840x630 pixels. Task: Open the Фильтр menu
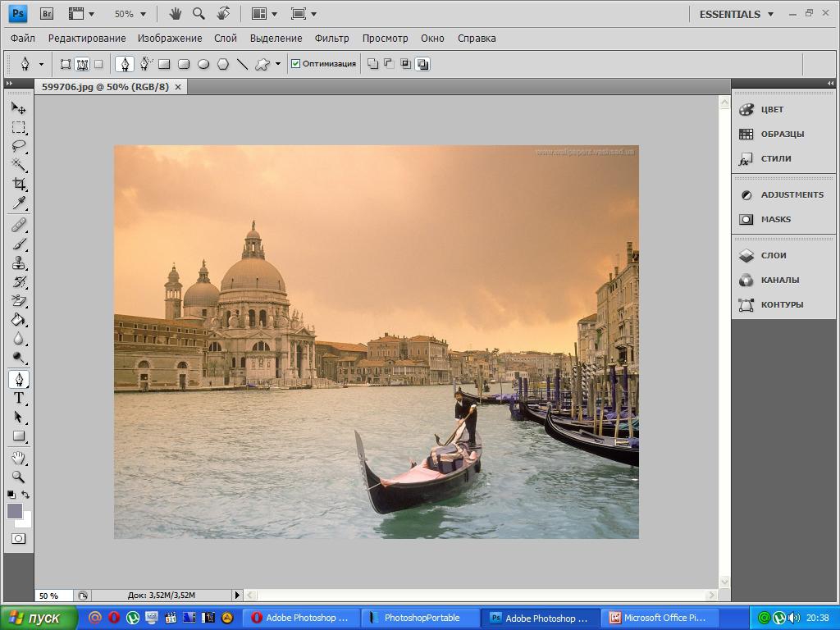331,38
